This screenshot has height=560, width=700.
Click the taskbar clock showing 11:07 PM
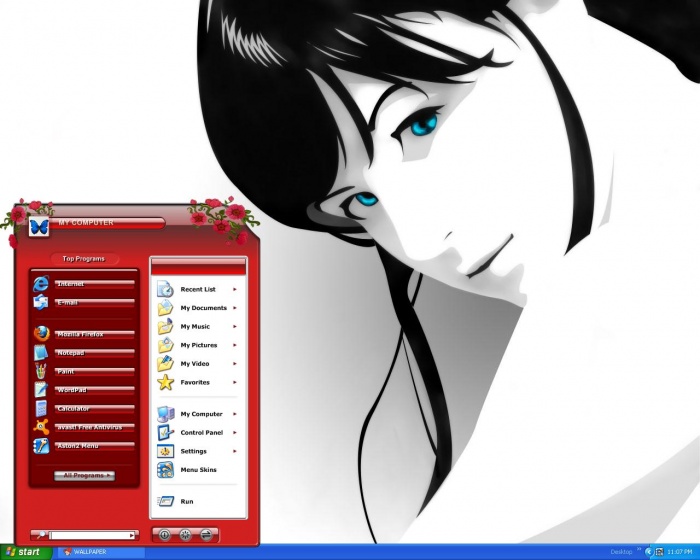click(679, 552)
